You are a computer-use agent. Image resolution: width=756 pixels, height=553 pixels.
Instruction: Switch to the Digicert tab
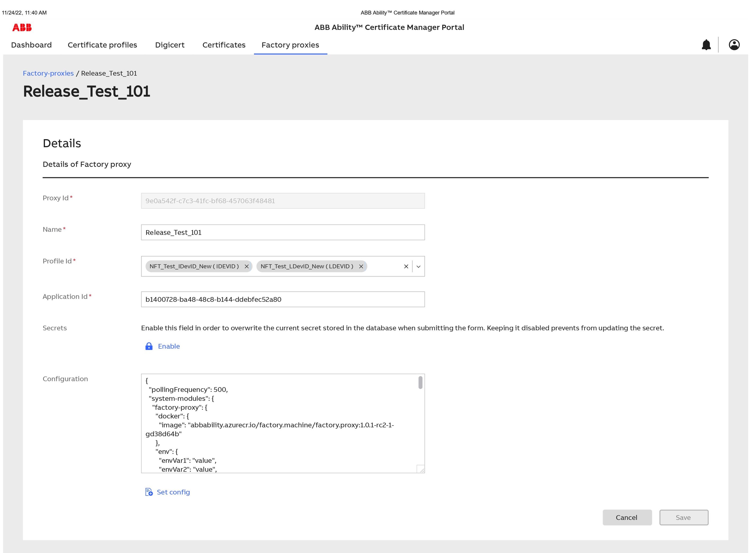[170, 45]
